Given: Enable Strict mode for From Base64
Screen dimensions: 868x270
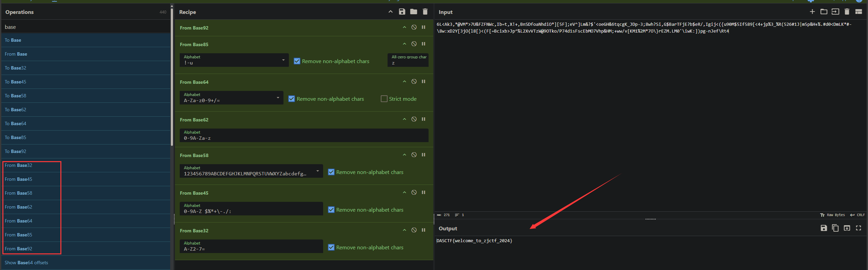Looking at the screenshot, I should point(384,99).
